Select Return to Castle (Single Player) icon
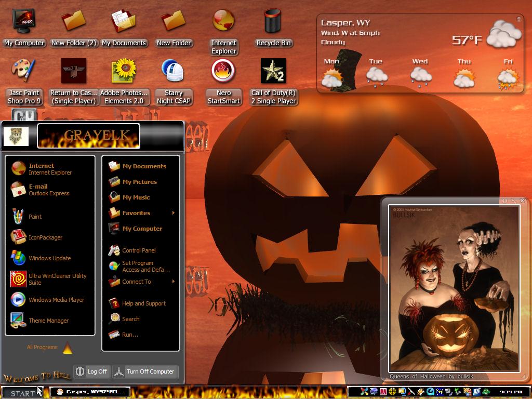Viewport: 532px width, 399px height. 74,82
